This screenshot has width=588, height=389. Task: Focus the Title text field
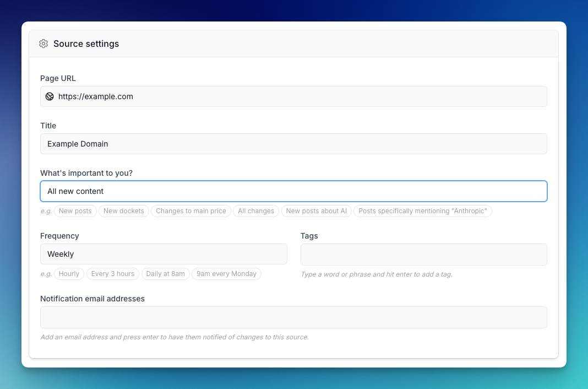click(x=293, y=144)
